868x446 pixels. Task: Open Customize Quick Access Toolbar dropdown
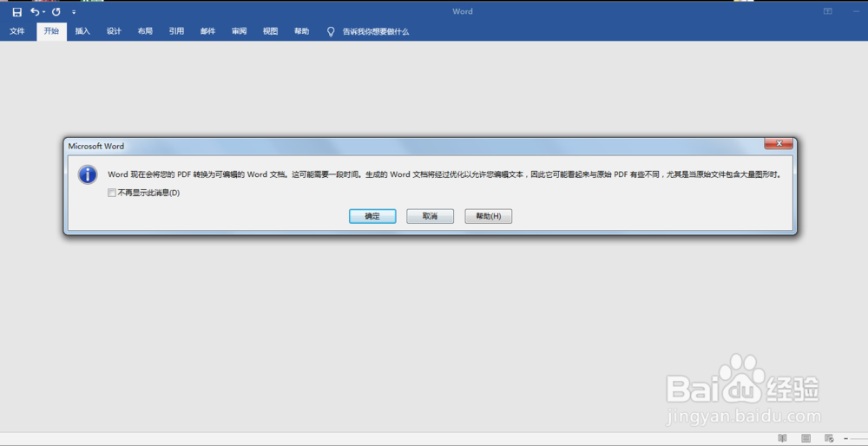74,12
